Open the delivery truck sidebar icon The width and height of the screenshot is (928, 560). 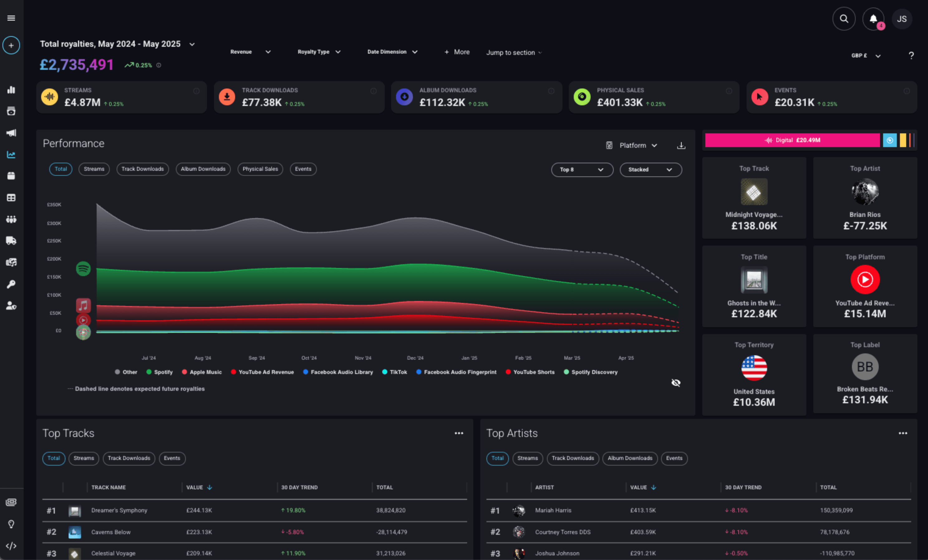pos(11,241)
